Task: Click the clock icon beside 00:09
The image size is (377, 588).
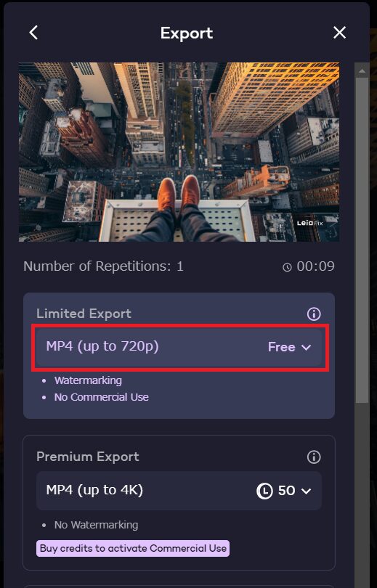Action: [x=287, y=267]
